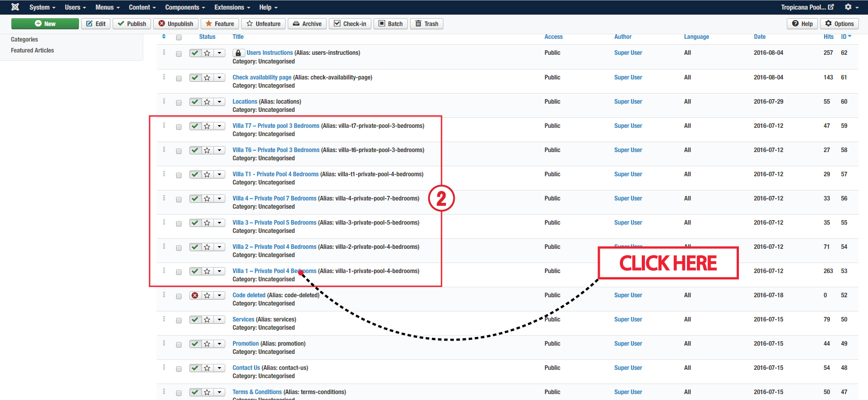Click the Options button
The height and width of the screenshot is (400, 868).
(x=839, y=24)
